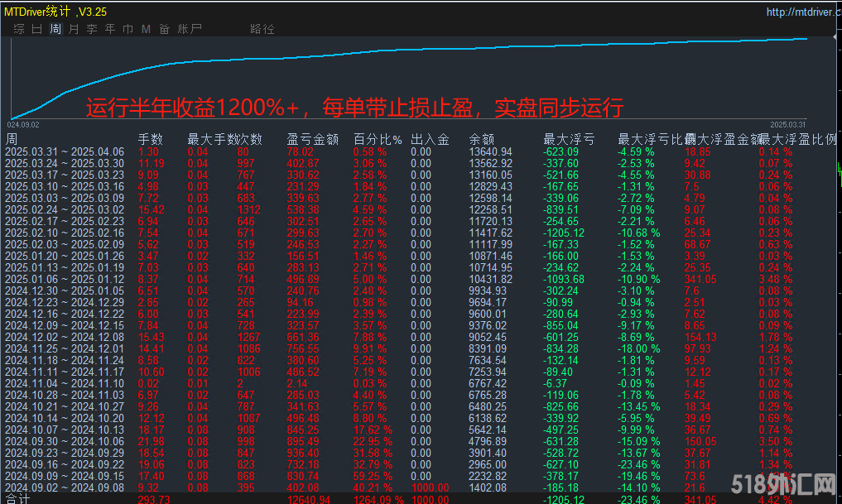Select the 日 (daily) statistics tab
The width and height of the screenshot is (842, 504).
[36, 29]
